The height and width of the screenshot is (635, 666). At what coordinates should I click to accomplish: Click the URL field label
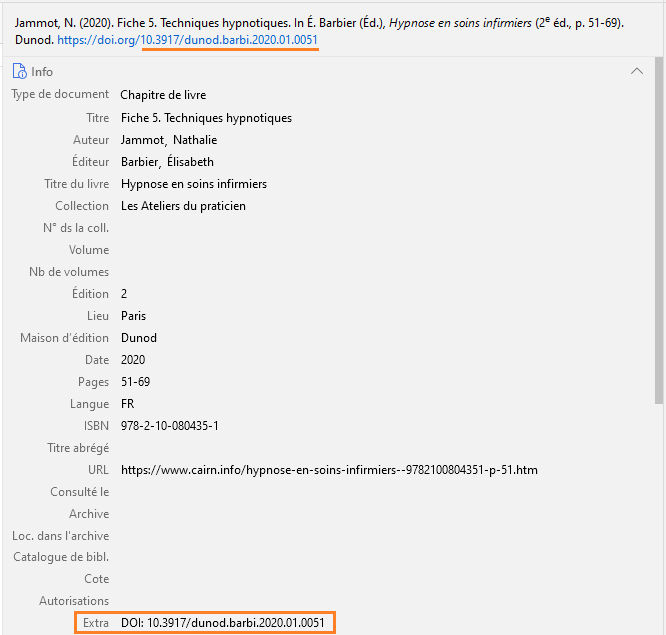pyautogui.click(x=98, y=470)
